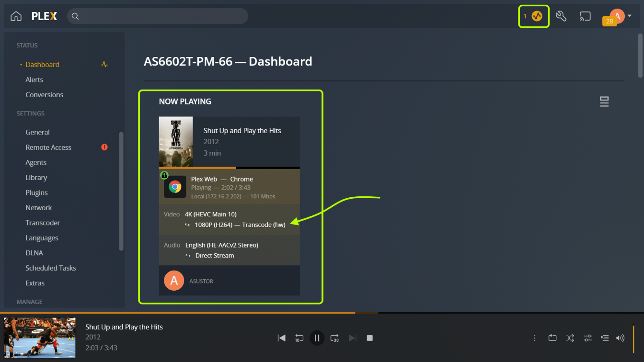
Task: Open the title in the bottom player bar
Action: (124, 327)
